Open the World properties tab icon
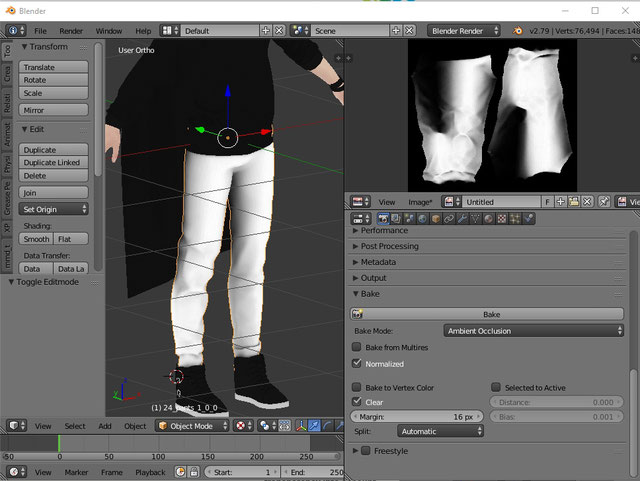Viewport: 640px width, 481px height. [x=421, y=218]
